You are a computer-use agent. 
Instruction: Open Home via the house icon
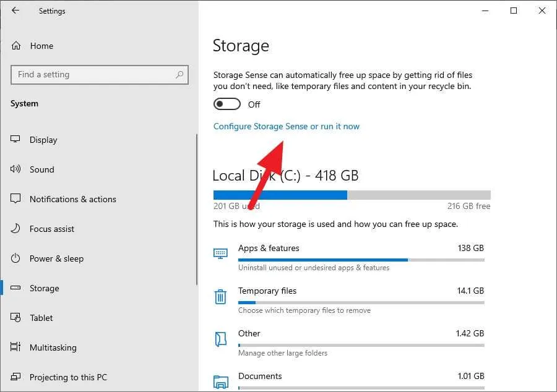pos(16,46)
